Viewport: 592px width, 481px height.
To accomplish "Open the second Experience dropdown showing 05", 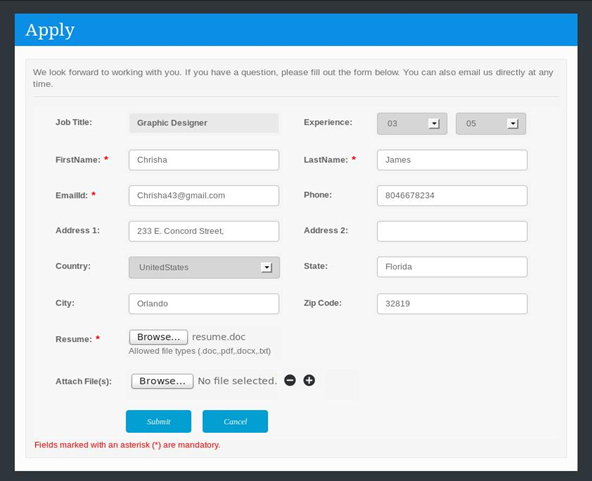I will pos(490,123).
